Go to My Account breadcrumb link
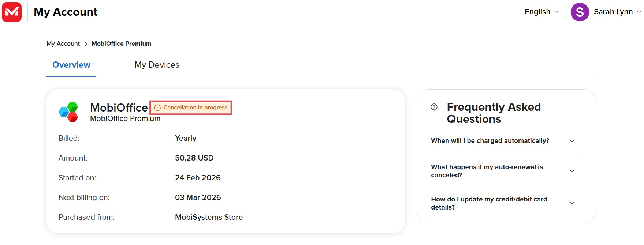This screenshot has height=245, width=644. click(x=63, y=44)
